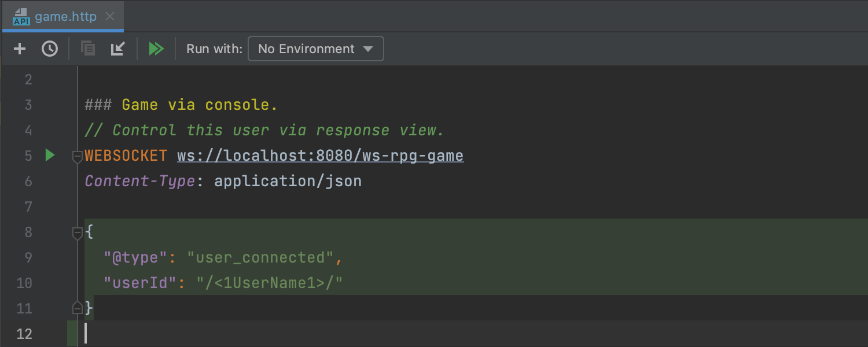This screenshot has width=868, height=347.
Task: Open the No Environment dropdown
Action: (x=315, y=49)
